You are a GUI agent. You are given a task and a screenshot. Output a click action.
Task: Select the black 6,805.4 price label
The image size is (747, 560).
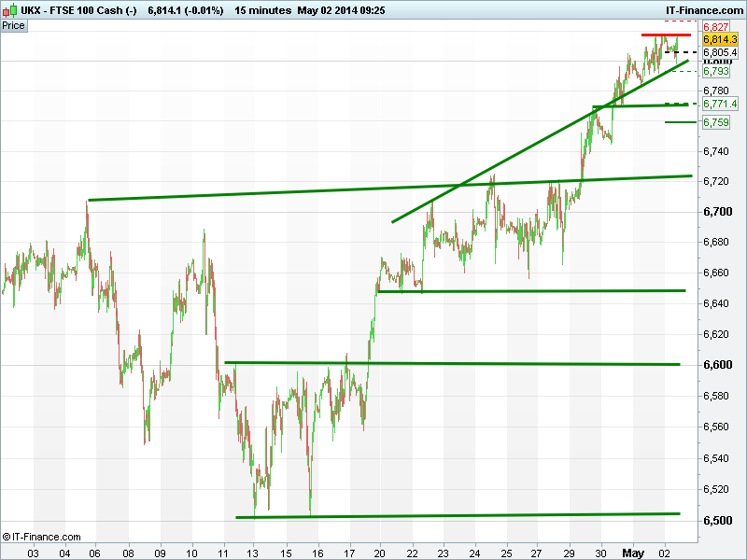pyautogui.click(x=719, y=52)
